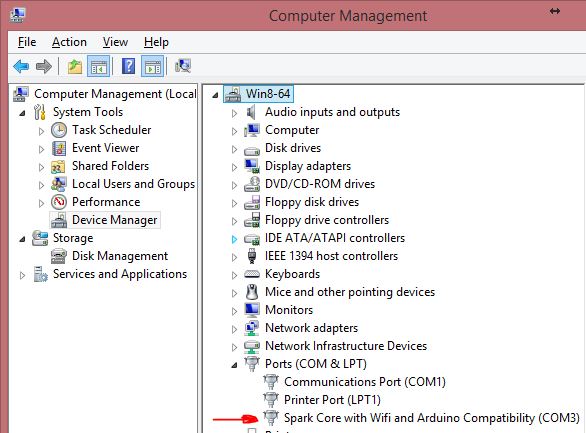Screen dimensions: 586x433
Task: Select Shared Folders in the tree
Action: tap(110, 166)
